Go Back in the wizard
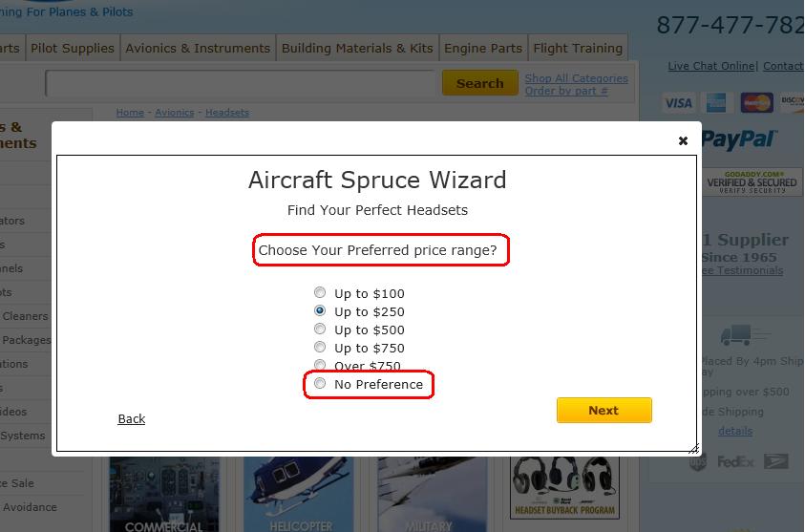 pos(132,419)
